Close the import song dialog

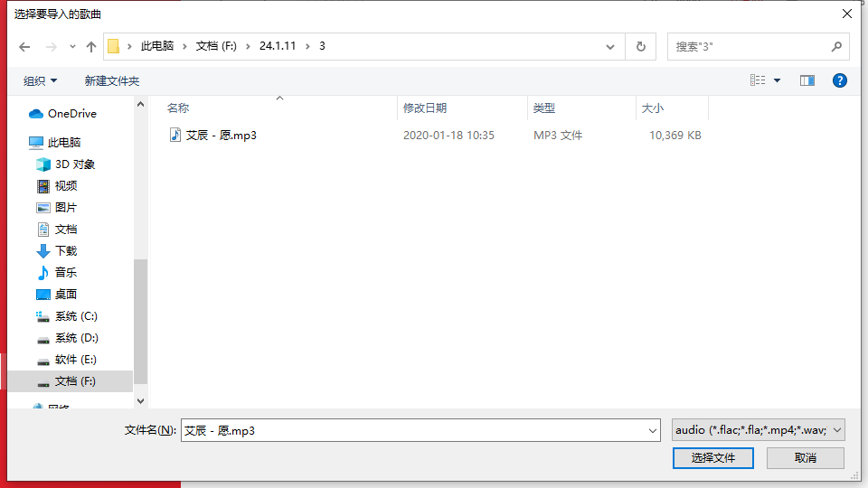point(847,14)
